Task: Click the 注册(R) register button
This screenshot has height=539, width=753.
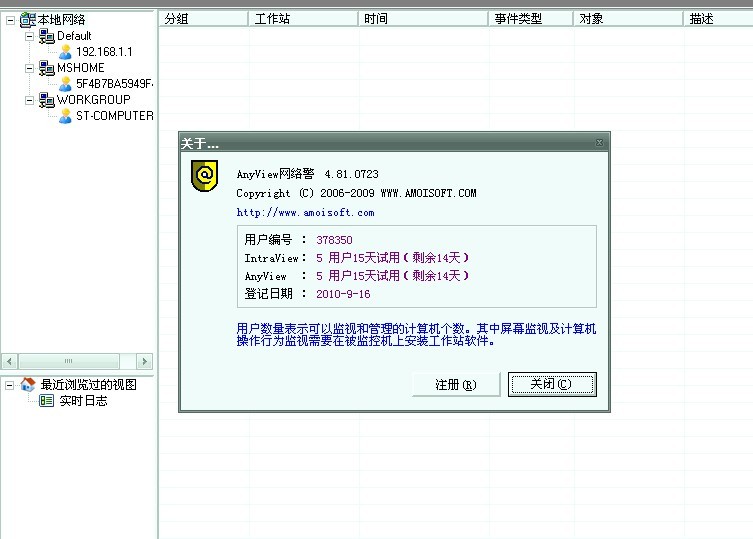Action: tap(456, 384)
